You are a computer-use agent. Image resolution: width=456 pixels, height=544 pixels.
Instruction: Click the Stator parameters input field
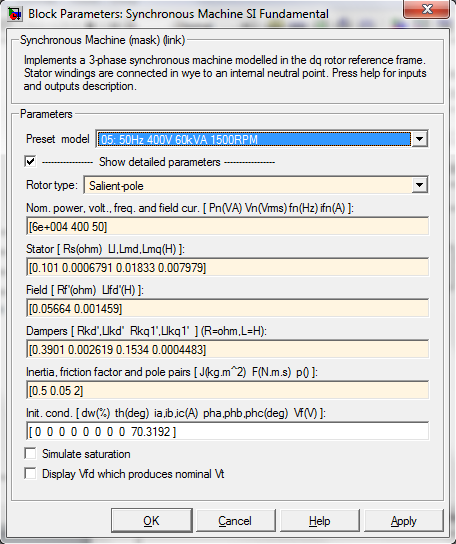pos(228,267)
